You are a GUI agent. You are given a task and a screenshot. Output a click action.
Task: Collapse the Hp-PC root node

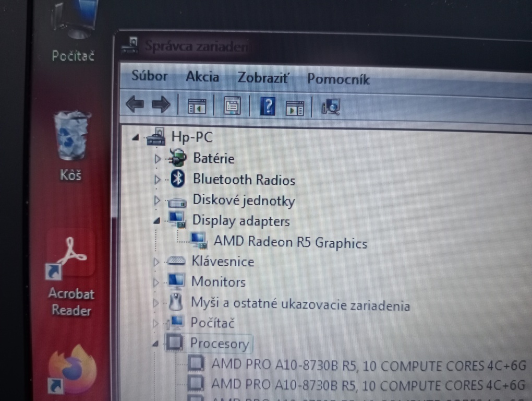[136, 137]
